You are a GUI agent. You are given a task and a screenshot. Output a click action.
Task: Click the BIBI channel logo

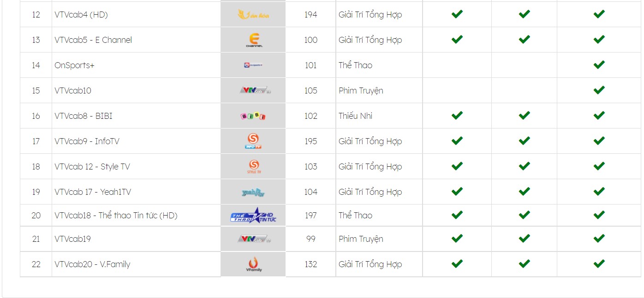point(253,116)
